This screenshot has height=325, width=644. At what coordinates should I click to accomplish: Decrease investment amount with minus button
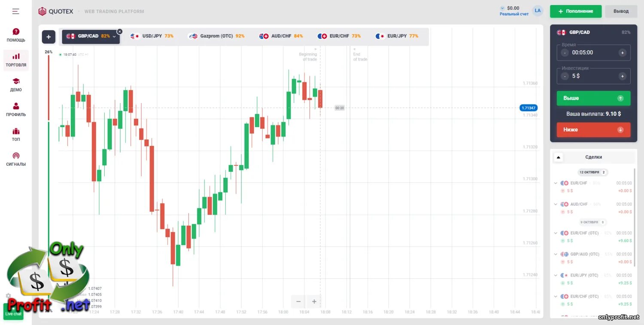click(x=565, y=76)
